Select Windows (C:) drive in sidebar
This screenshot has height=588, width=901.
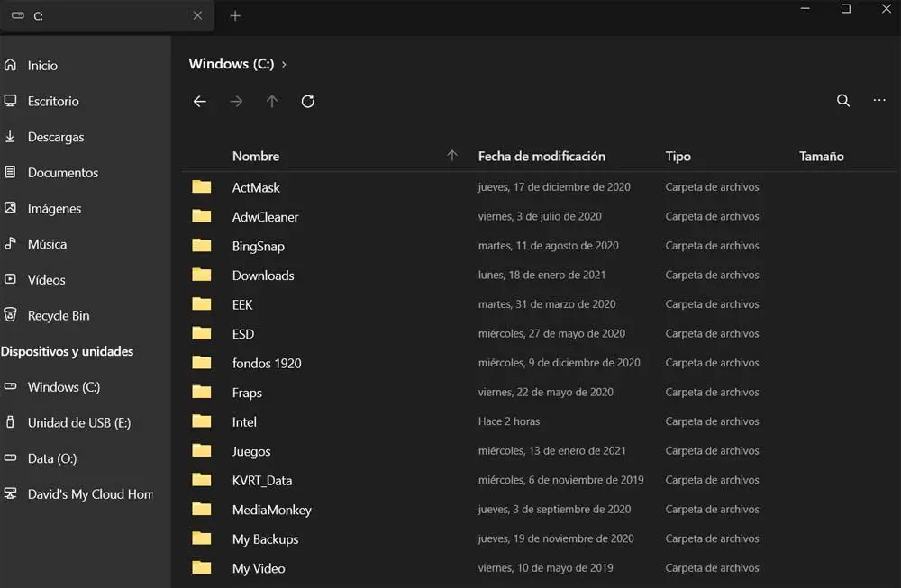pos(85,387)
